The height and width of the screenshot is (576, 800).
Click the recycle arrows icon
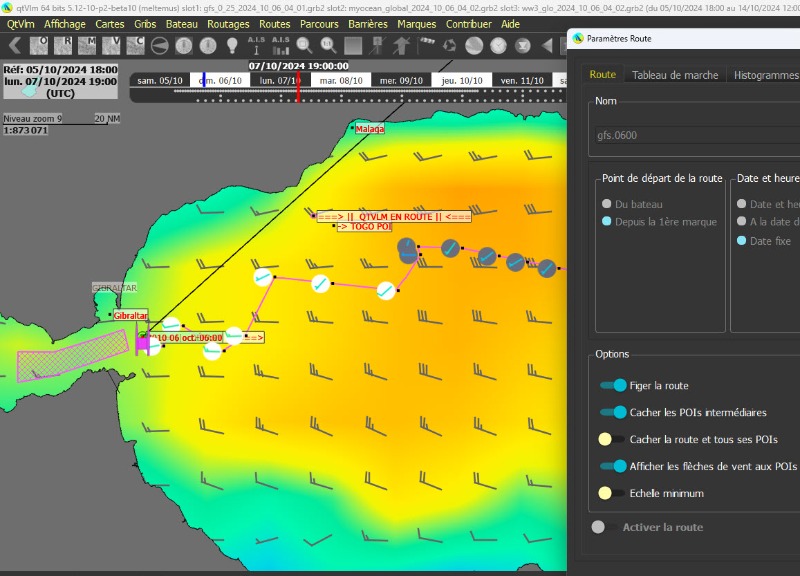449,46
